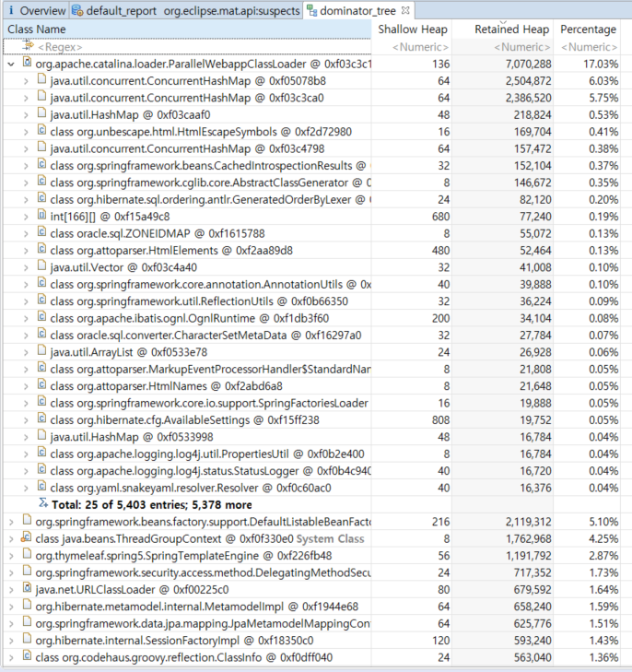Sort by Percentage column header
632x672 pixels.
[x=587, y=29]
